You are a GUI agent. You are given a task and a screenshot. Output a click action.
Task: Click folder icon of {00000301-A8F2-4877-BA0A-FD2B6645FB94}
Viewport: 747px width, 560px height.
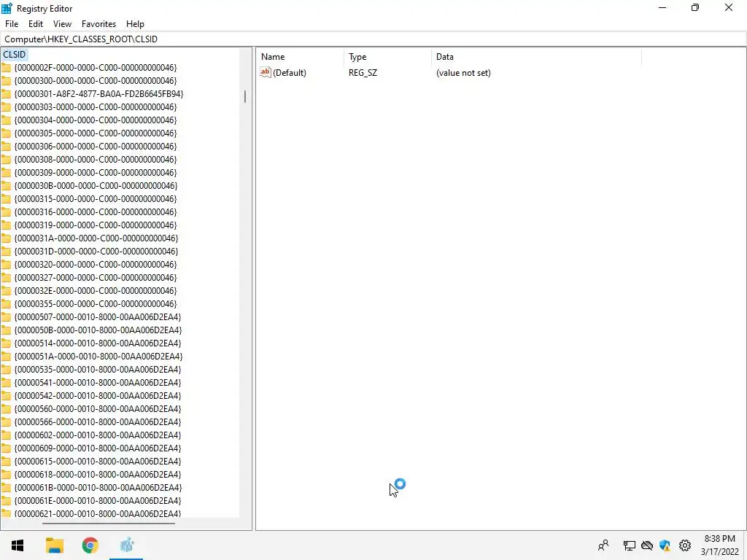coord(6,94)
